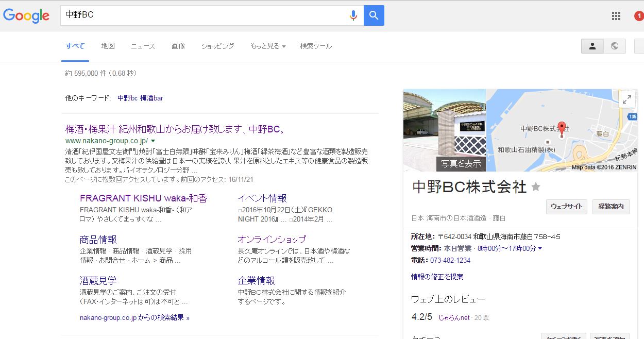Open the Google apps grid
The height and width of the screenshot is (339, 644).
point(616,16)
